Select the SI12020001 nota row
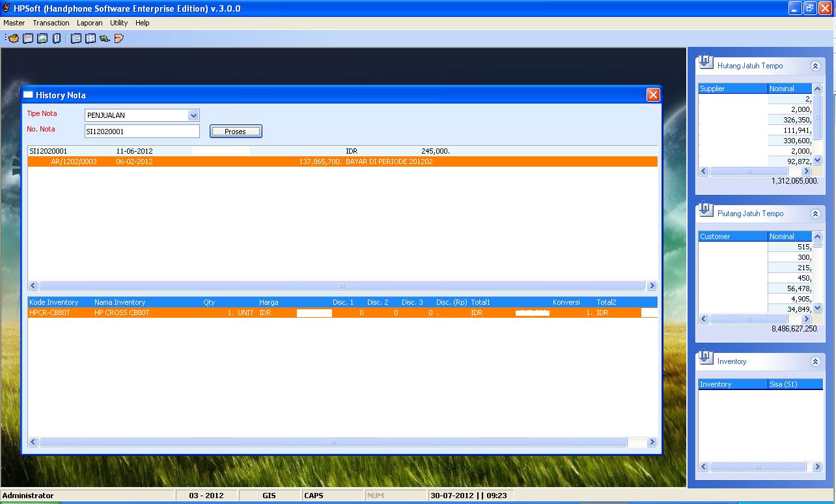The width and height of the screenshot is (836, 504). 342,151
